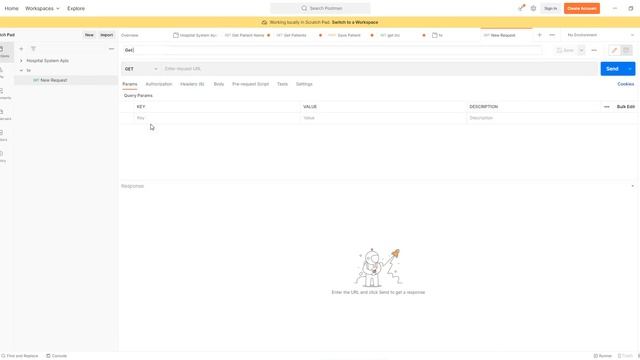
Task: Switch to the Params tab
Action: click(x=130, y=84)
